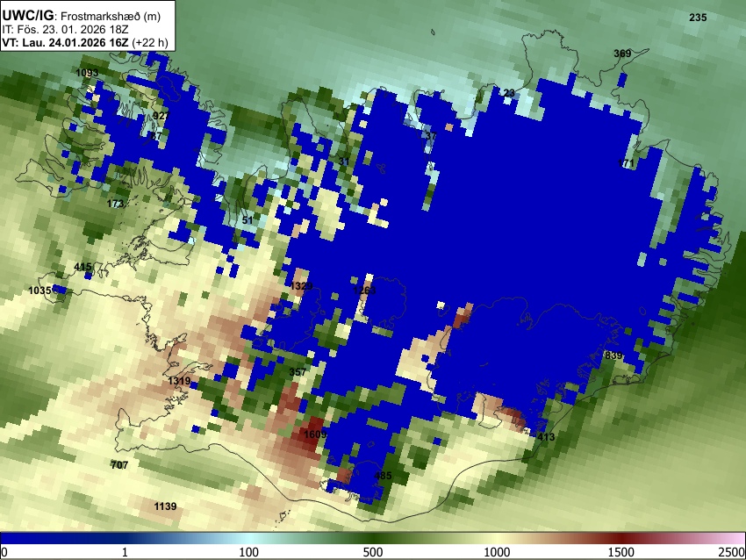Click the 1319 value label
The image size is (746, 560).
(x=179, y=381)
